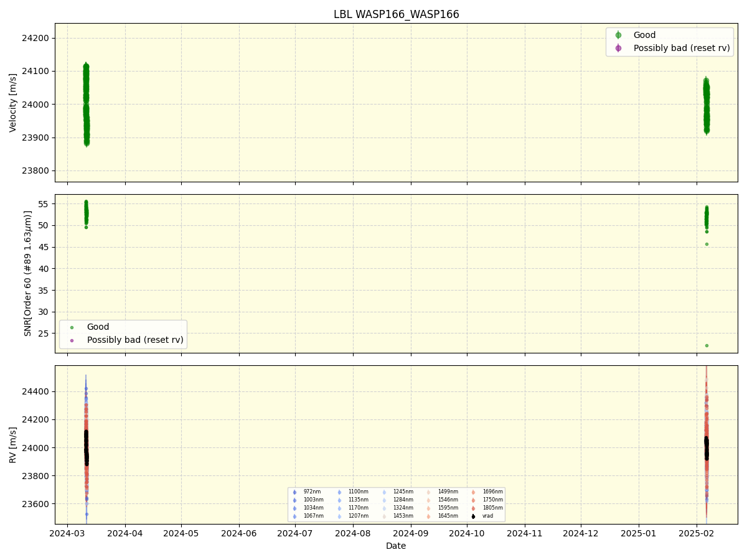The height and width of the screenshot is (560, 747).
Task: Click the 2024-08 date tick label
Action: (353, 533)
